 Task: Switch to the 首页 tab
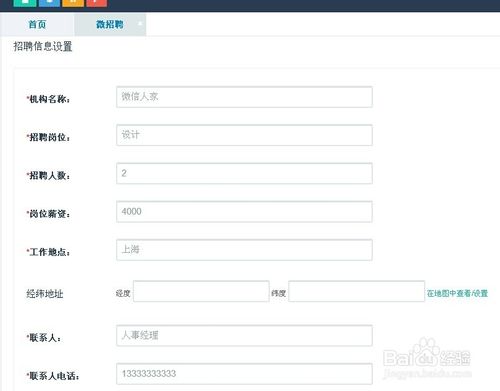[37, 24]
